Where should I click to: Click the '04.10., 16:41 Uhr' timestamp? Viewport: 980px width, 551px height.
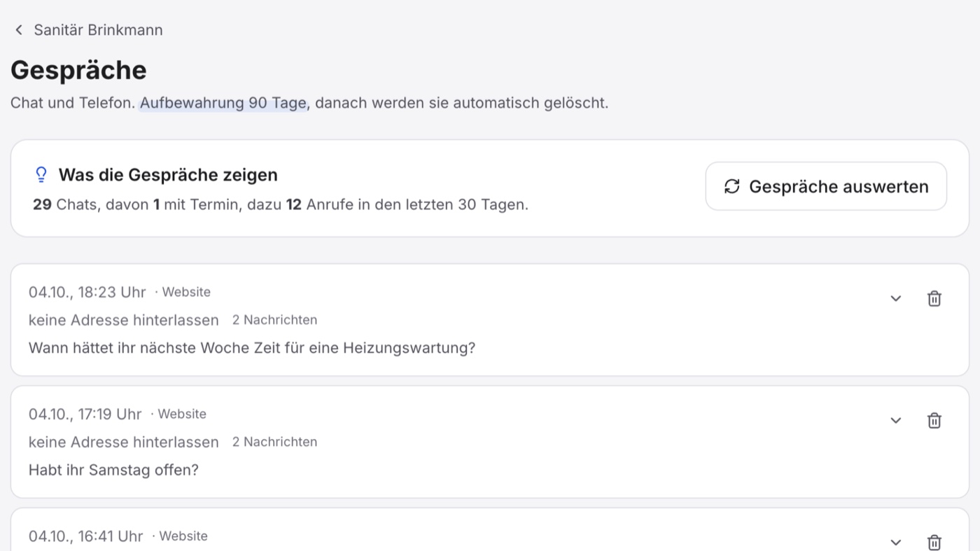(x=86, y=536)
